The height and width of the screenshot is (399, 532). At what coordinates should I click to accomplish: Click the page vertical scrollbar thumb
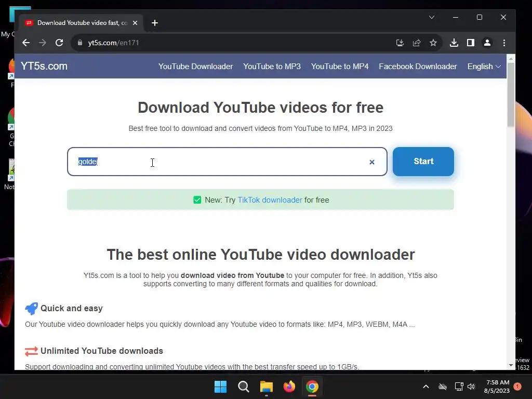pos(511,95)
